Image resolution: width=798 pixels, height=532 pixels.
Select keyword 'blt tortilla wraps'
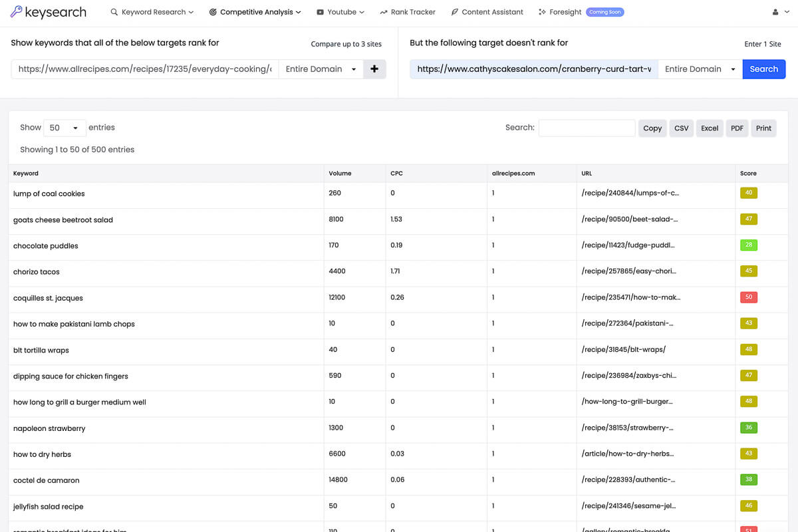pos(41,350)
